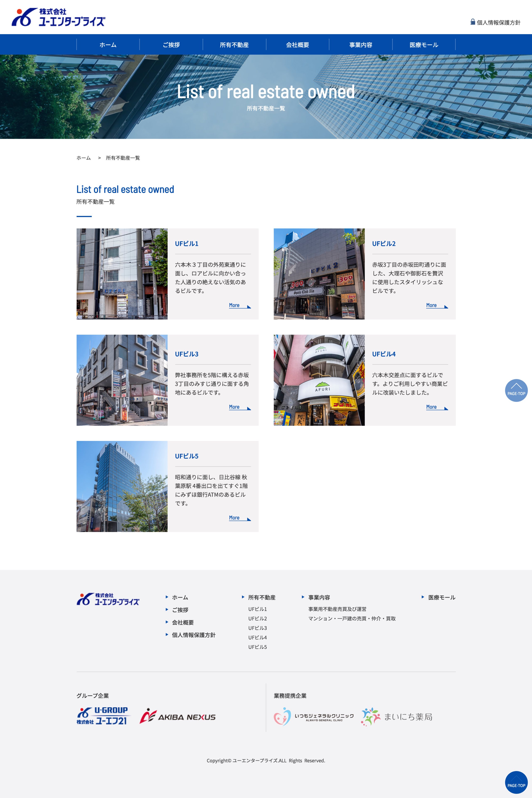
Task: Select 医療モール in the navigation bar
Action: 424,45
